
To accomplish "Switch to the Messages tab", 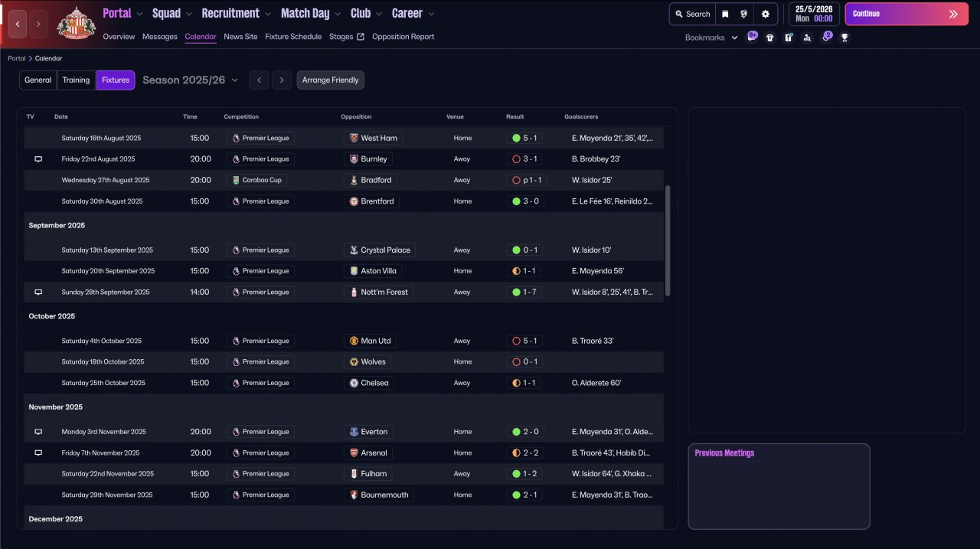I will (159, 37).
